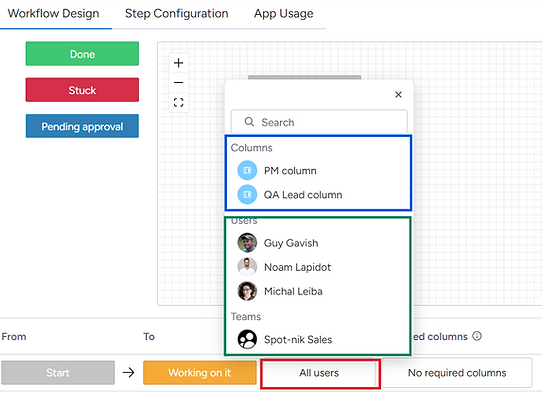Fit canvas to view icon

[x=178, y=102]
